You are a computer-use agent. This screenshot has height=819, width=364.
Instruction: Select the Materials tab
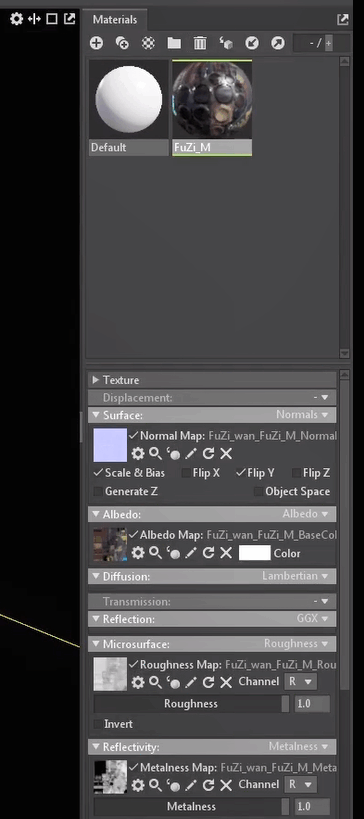(115, 20)
